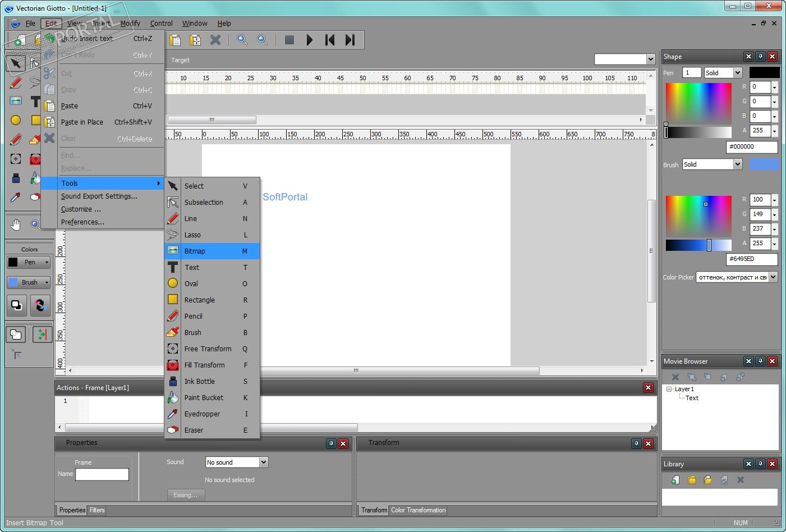Viewport: 786px width, 532px height.
Task: Open the Modify menu
Action: tap(130, 24)
